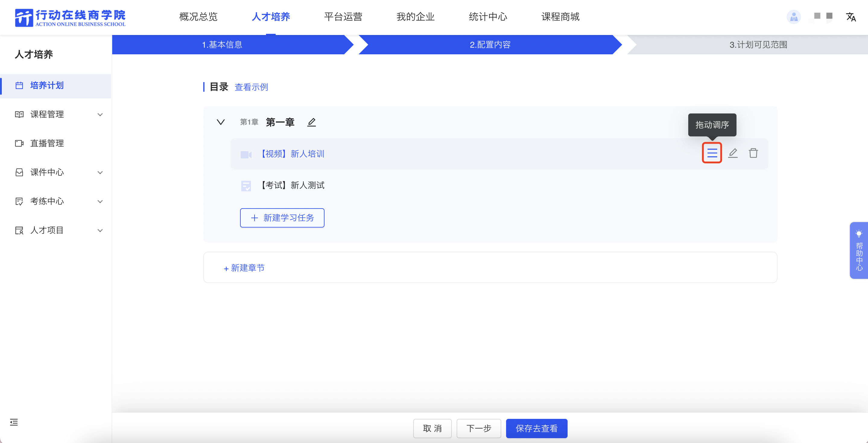Open the 人才培养 top menu
868x443 pixels.
[271, 17]
